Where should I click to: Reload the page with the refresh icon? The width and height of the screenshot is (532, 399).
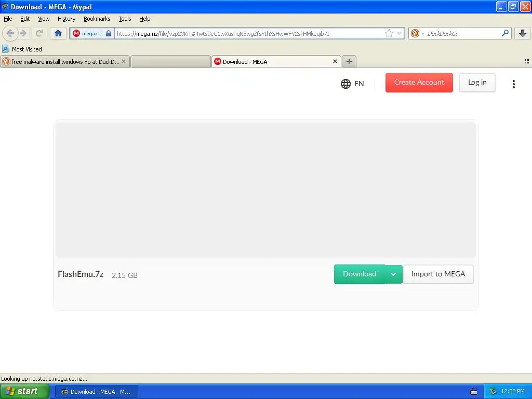click(39, 33)
